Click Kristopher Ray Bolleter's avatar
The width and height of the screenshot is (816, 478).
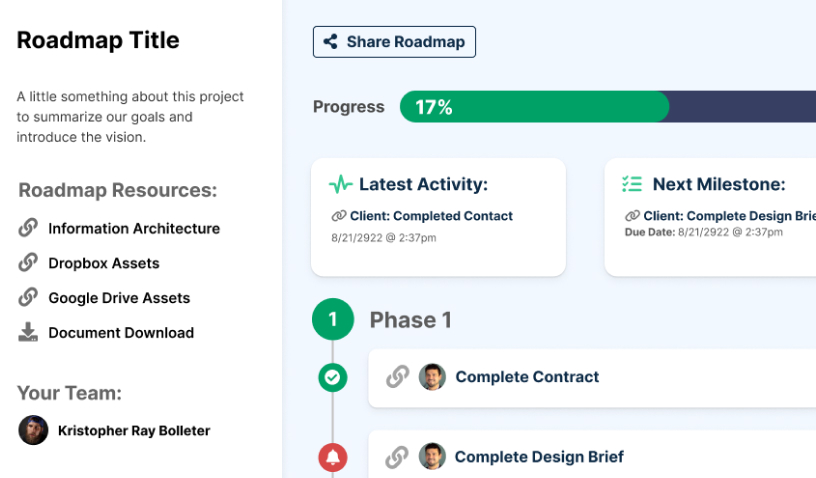(x=33, y=430)
